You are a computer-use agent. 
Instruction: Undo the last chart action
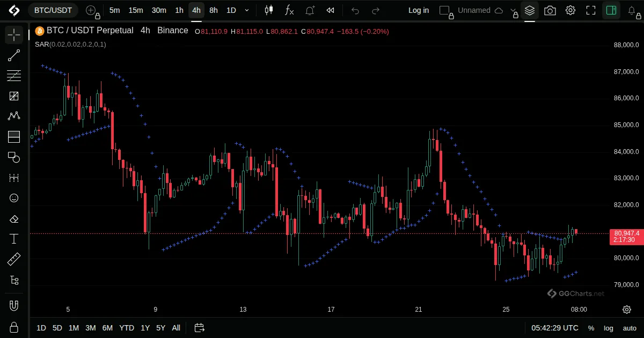pos(355,10)
